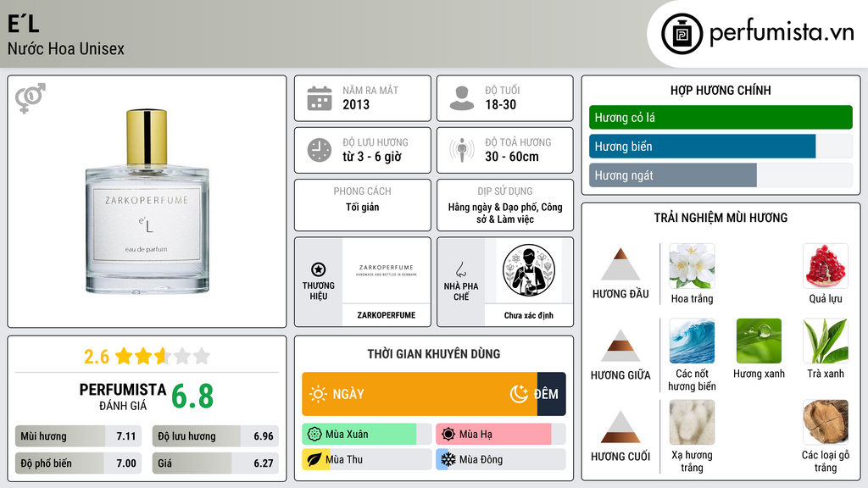Click the Độ lưu hương 6.96 score row

[x=215, y=436]
